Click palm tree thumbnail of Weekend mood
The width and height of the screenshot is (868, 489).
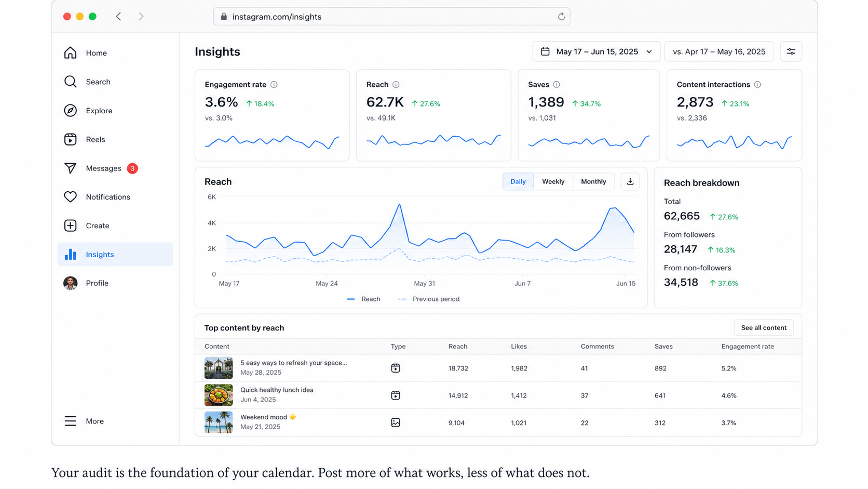pyautogui.click(x=219, y=422)
